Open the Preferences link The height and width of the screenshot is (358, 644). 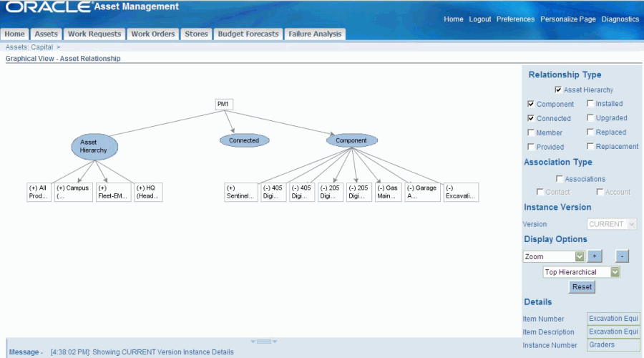pos(515,19)
